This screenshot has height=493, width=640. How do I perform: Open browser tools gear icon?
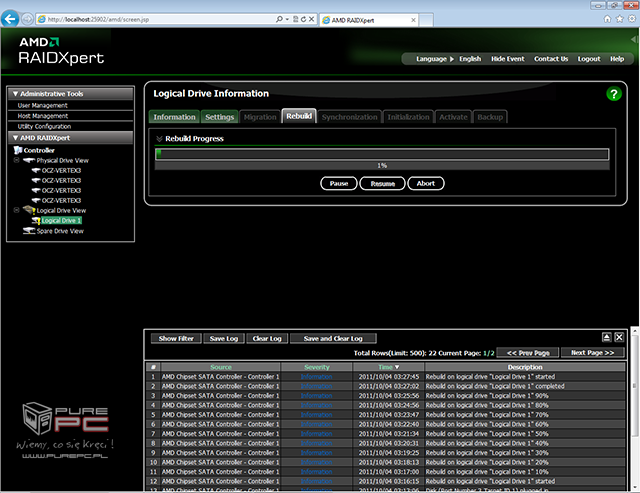click(632, 19)
